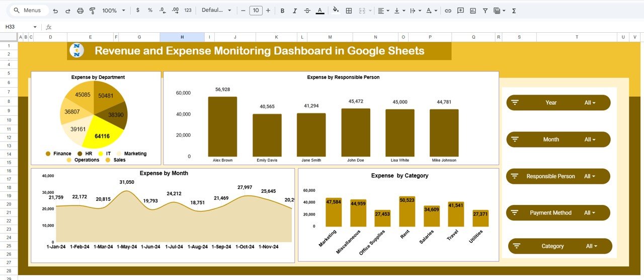This screenshot has height=280, width=644.
Task: Click the filter icon on Year slicer
Action: pyautogui.click(x=515, y=102)
